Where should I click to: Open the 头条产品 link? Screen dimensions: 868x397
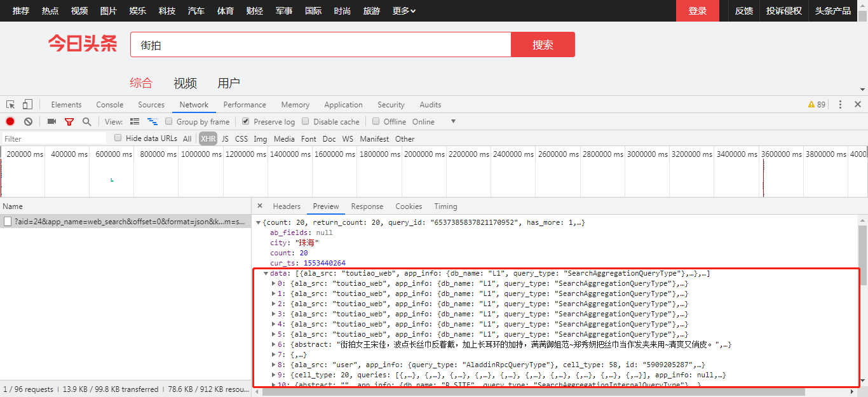[833, 11]
